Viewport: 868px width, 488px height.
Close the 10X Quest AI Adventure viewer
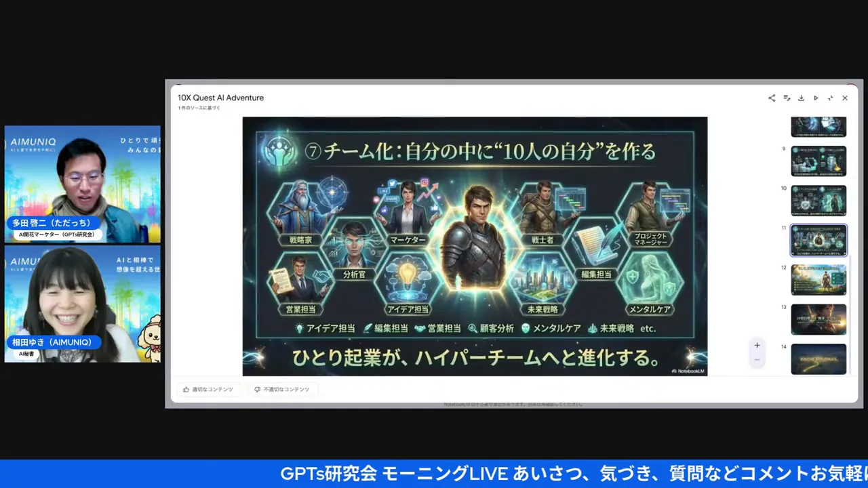point(845,98)
